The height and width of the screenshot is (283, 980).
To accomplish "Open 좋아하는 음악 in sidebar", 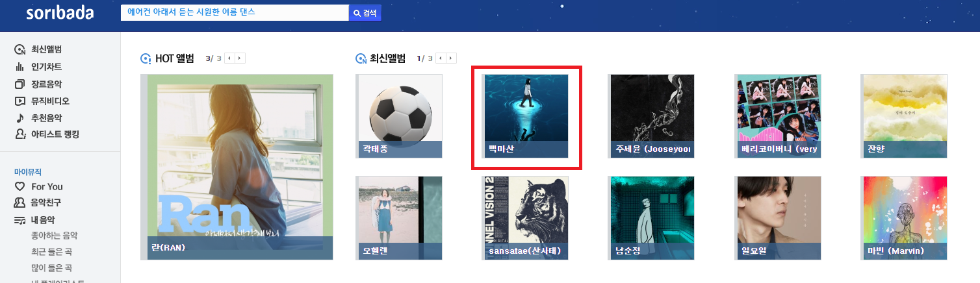I will 59,235.
